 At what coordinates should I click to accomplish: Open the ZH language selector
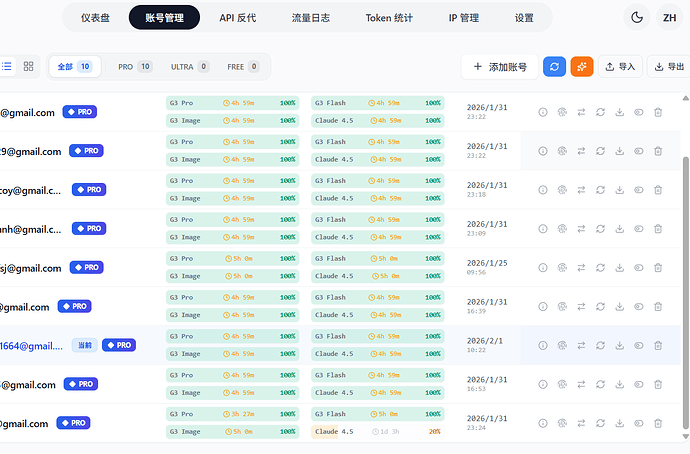tap(669, 18)
